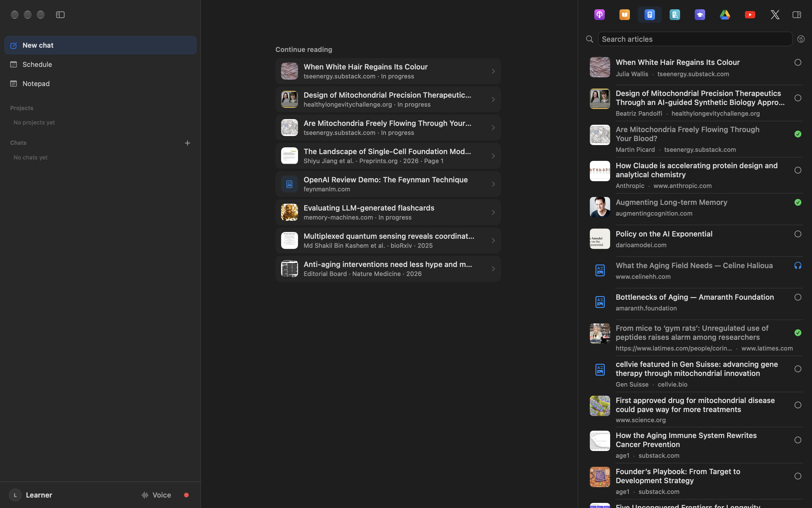Image resolution: width=812 pixels, height=508 pixels.
Task: Open Policy on the AI Exponential article title
Action: coord(664,234)
